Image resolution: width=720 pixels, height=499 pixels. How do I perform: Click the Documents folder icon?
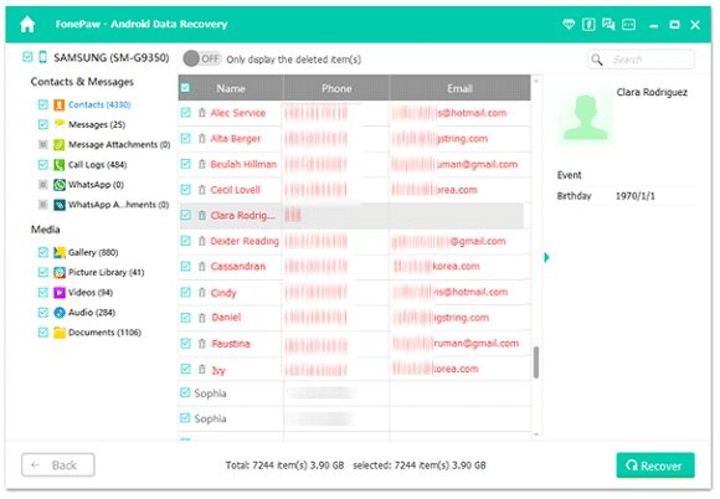59,332
